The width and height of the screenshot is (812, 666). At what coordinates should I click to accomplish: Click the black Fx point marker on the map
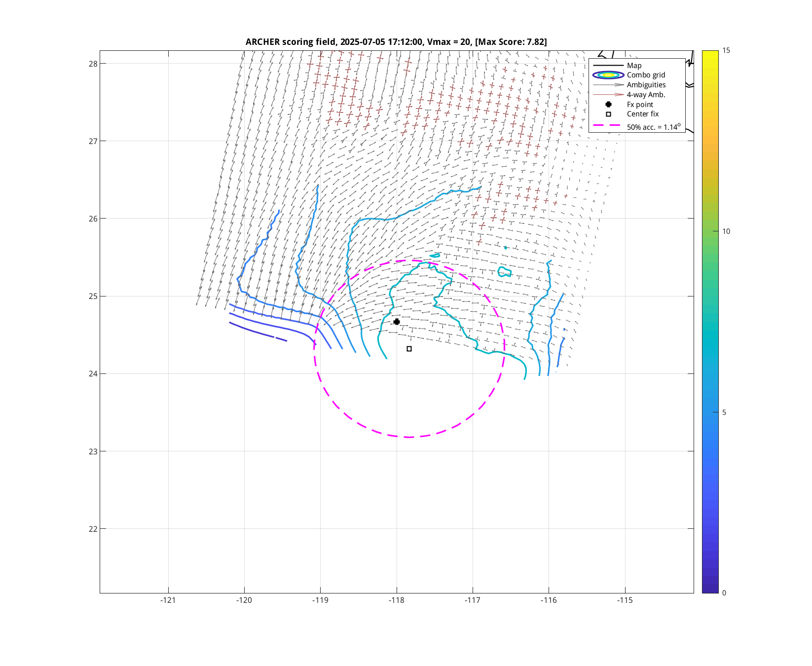pos(397,322)
